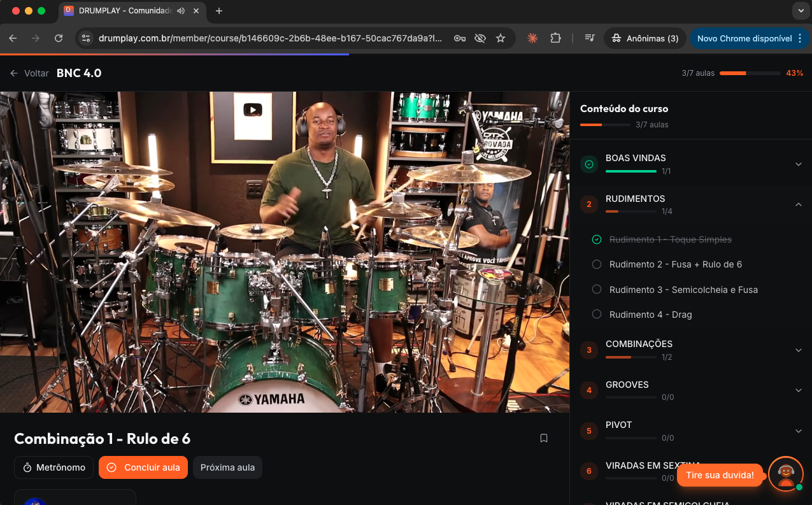Click the timer icon inside the Metrônomo button
The width and height of the screenshot is (812, 505).
(x=27, y=467)
